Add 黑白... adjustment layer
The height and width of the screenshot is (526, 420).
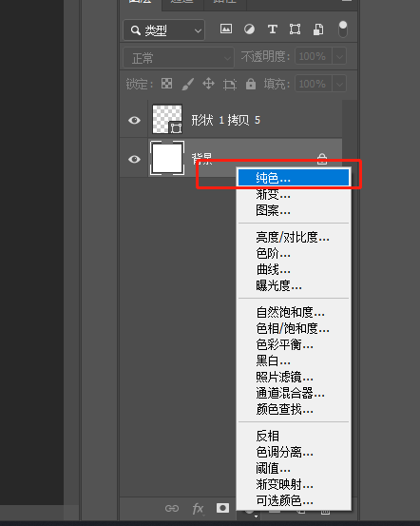click(294, 360)
